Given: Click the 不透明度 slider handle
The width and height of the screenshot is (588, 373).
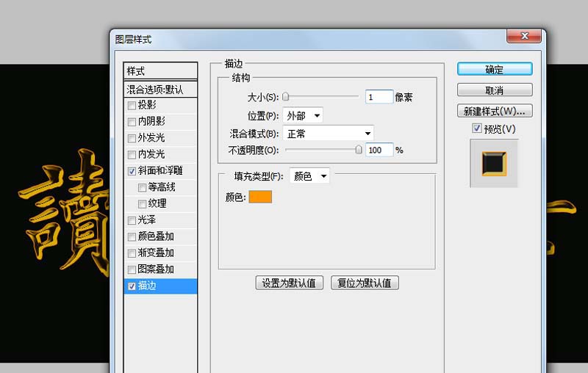Looking at the screenshot, I should coord(359,150).
